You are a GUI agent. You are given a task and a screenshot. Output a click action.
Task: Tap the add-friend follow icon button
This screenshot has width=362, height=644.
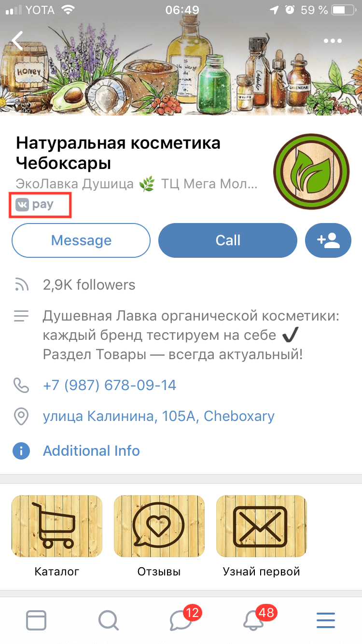(328, 240)
